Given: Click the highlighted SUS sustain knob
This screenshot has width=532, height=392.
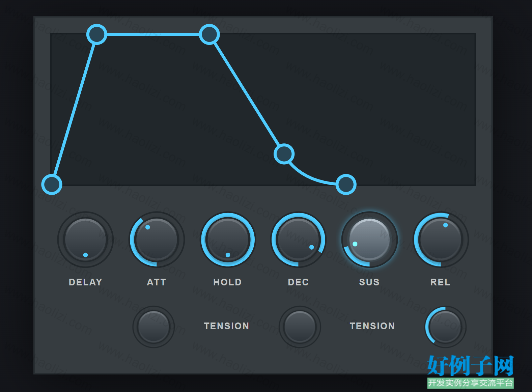Looking at the screenshot, I should (369, 240).
